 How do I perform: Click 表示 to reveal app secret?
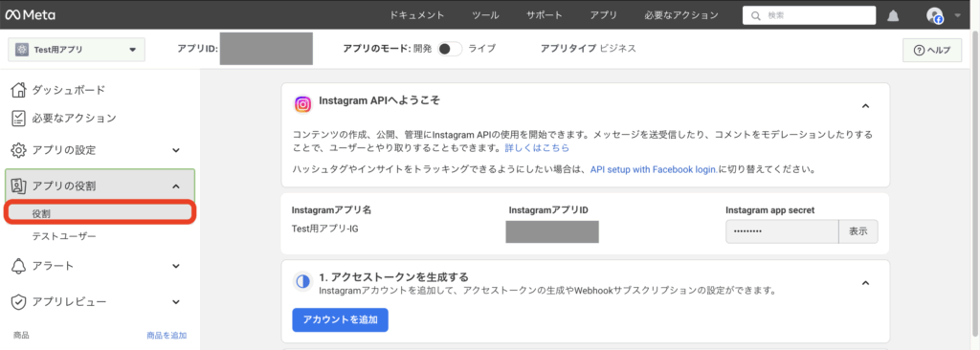click(x=858, y=231)
